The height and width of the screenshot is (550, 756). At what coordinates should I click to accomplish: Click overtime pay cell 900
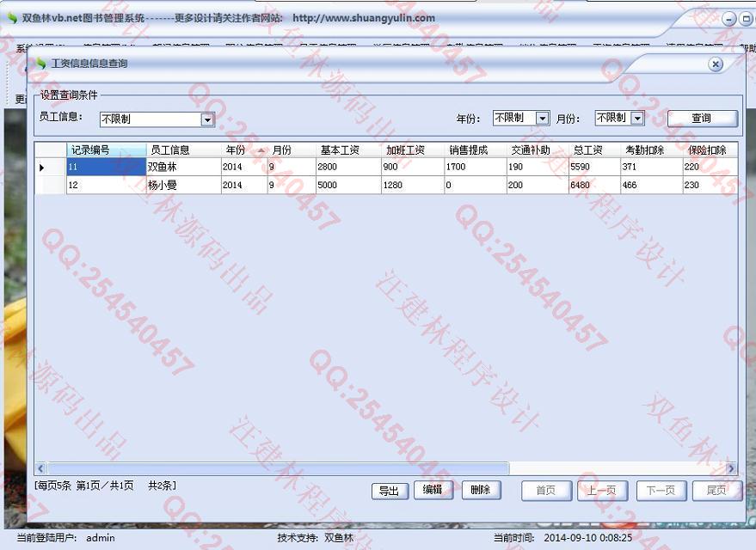[413, 167]
